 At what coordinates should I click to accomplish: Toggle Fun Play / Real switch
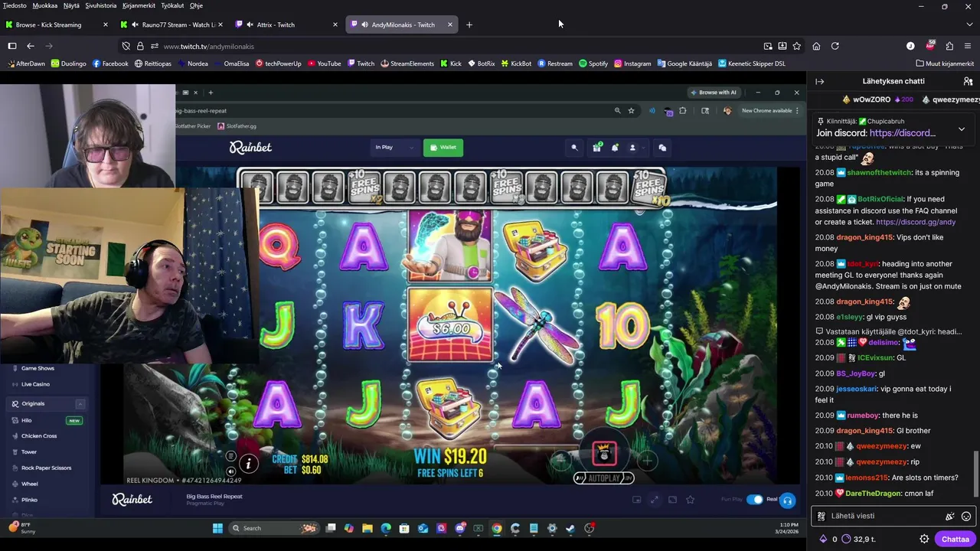click(x=755, y=500)
